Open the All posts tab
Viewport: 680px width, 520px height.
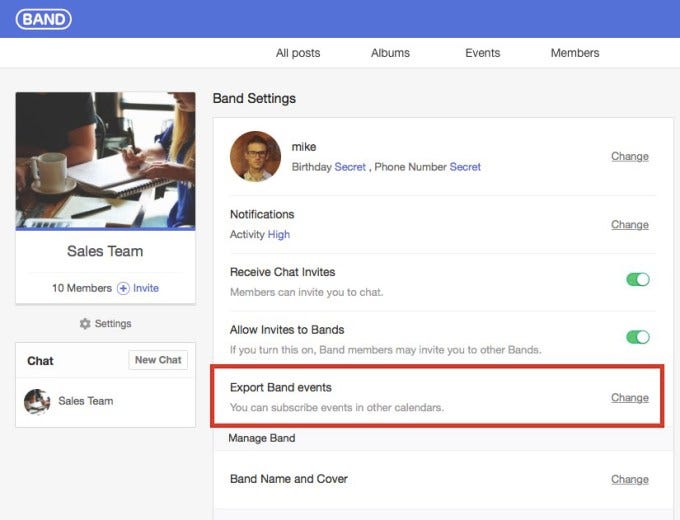pyautogui.click(x=298, y=53)
